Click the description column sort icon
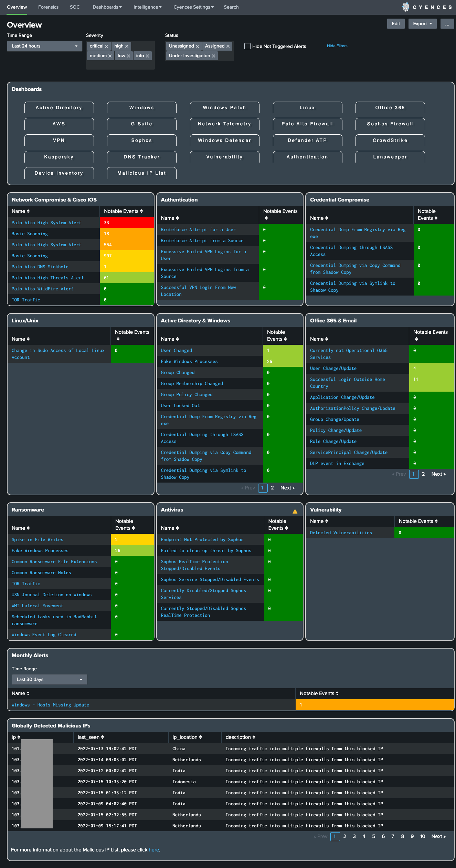This screenshot has width=456, height=868. click(254, 737)
